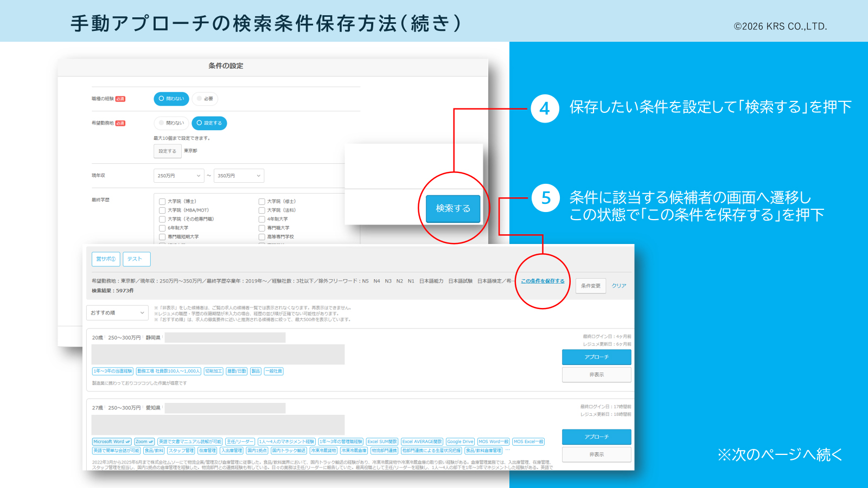
Task: Click アプローチ for the 20歳 candidate
Action: pos(596,357)
